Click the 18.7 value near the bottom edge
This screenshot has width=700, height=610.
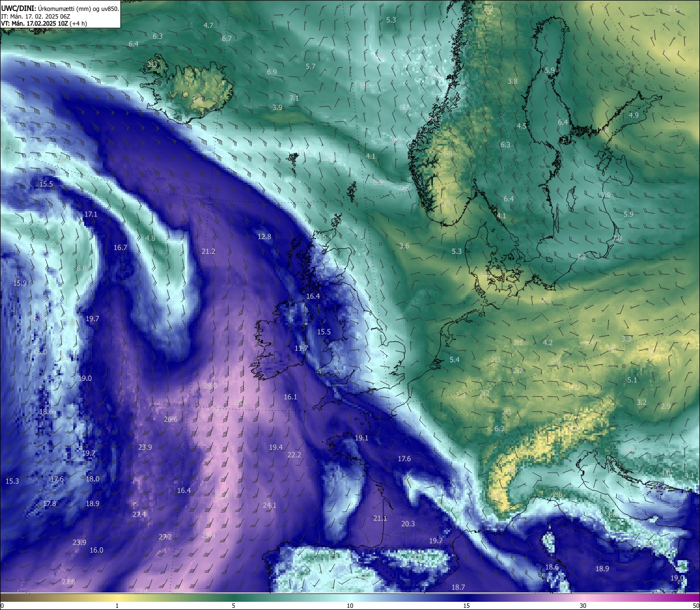click(458, 588)
